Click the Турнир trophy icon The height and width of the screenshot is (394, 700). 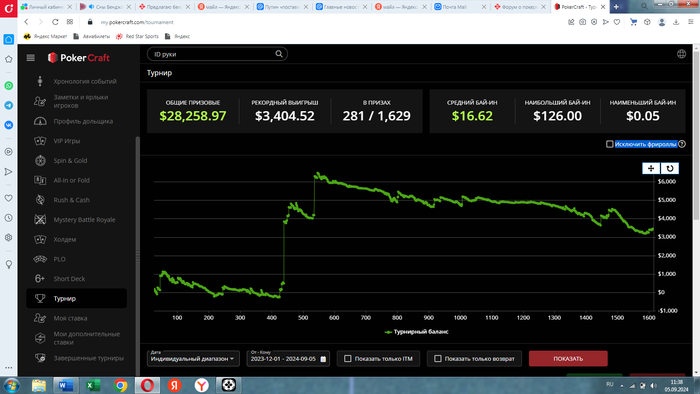pos(40,298)
